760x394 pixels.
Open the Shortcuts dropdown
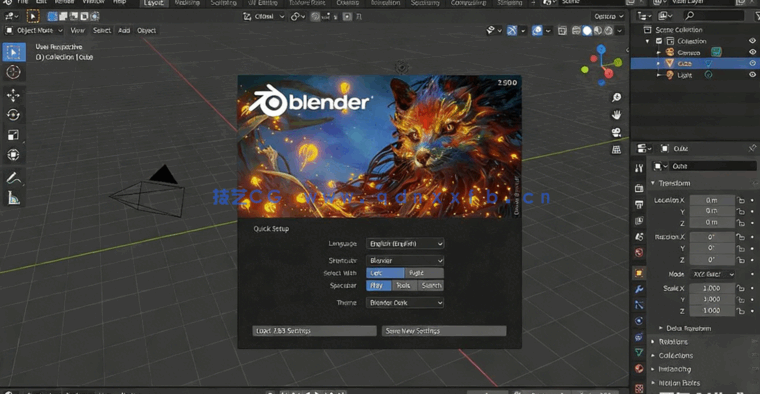coord(405,261)
